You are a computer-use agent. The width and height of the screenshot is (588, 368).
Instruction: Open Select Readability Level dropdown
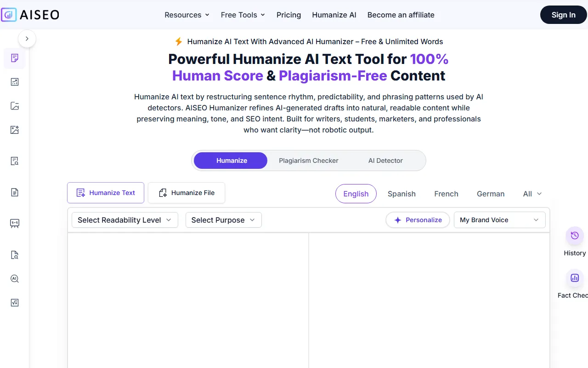(x=124, y=220)
